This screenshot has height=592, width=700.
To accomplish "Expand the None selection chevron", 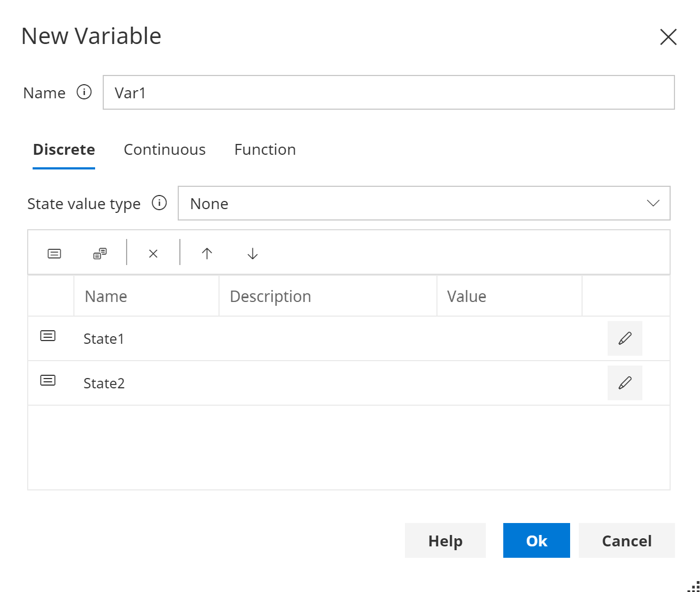I will point(654,203).
